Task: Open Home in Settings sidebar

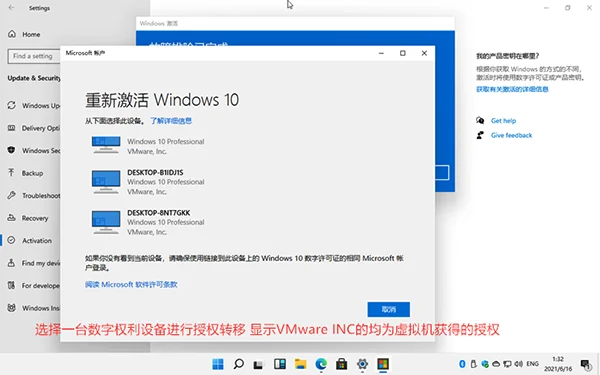Action: [30, 34]
